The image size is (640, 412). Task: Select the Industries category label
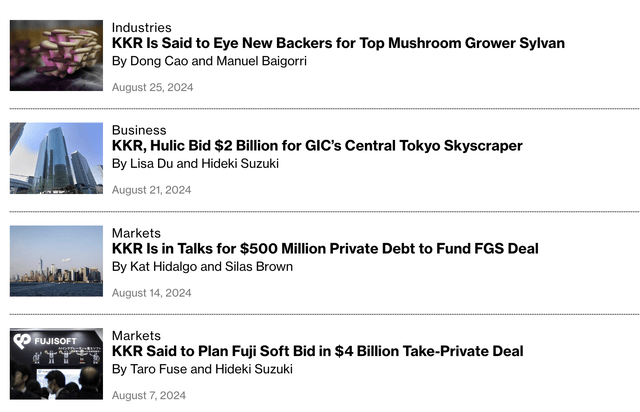pyautogui.click(x=142, y=27)
